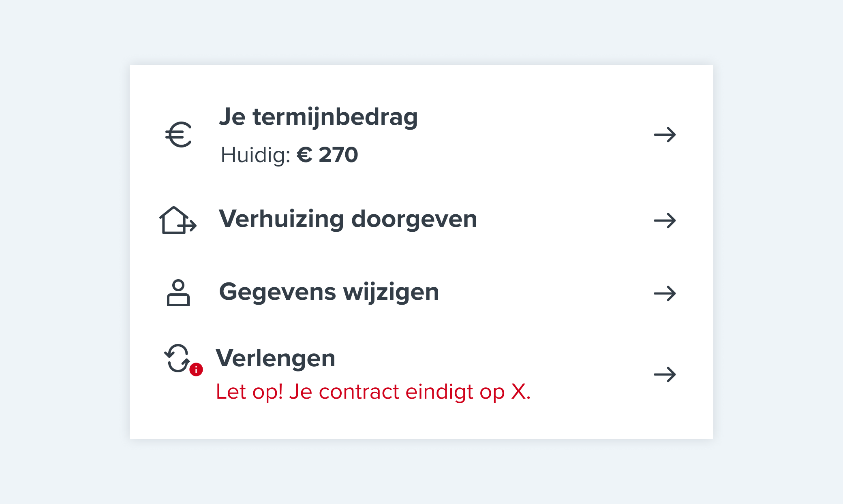Click the red info badge on Verlengen
Image resolution: width=843 pixels, height=504 pixels.
[196, 369]
